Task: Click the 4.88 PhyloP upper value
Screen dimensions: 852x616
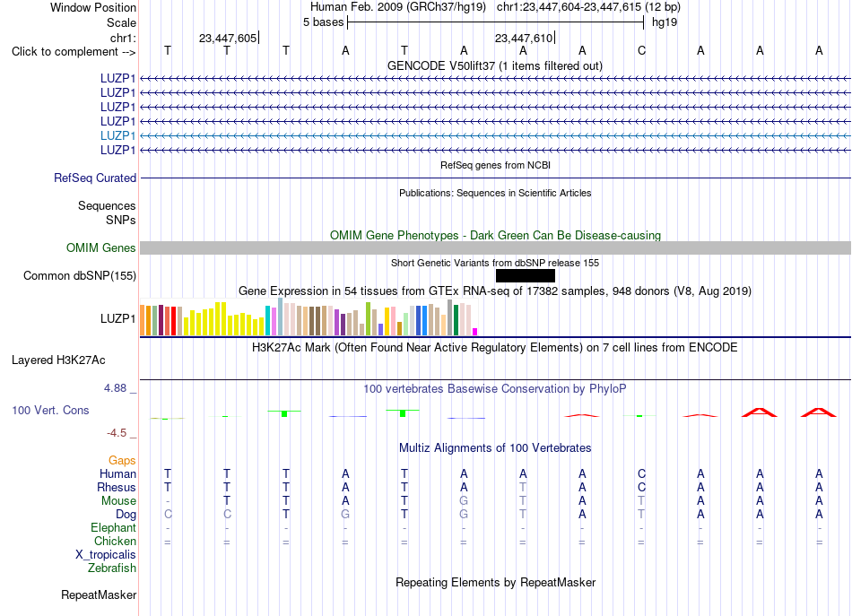Action: click(x=115, y=388)
